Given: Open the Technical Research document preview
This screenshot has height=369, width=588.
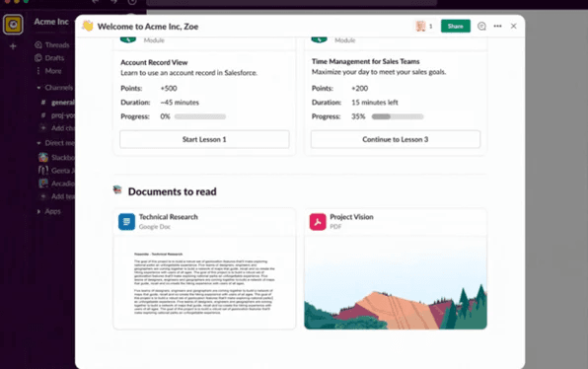Looking at the screenshot, I should [204, 283].
